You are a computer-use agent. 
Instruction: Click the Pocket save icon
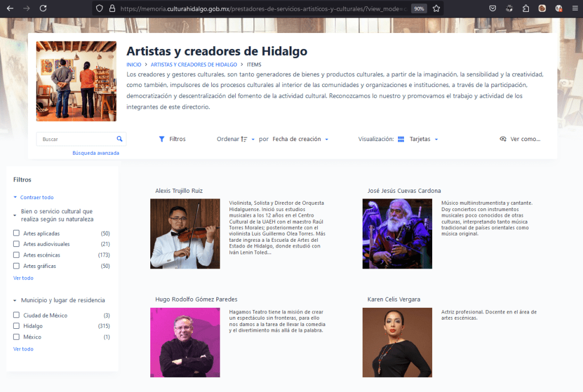[492, 9]
